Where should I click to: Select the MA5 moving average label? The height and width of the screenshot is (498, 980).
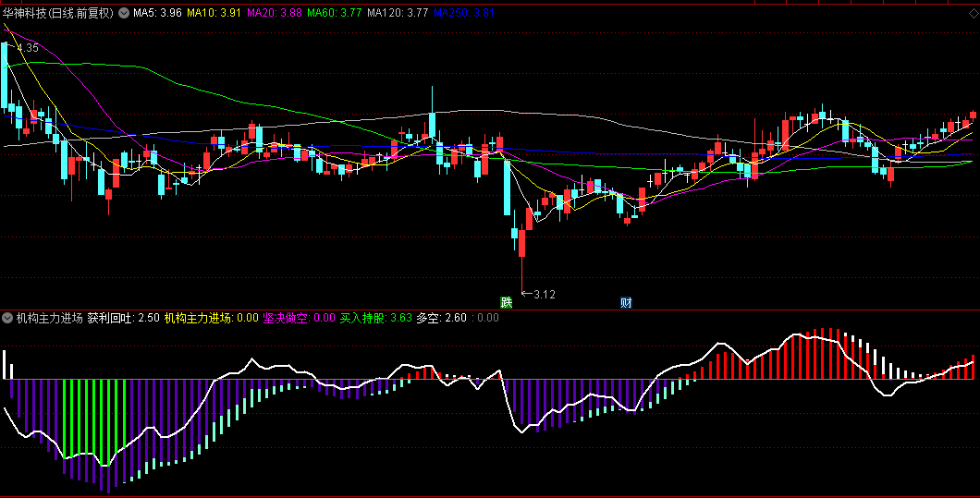click(x=156, y=13)
